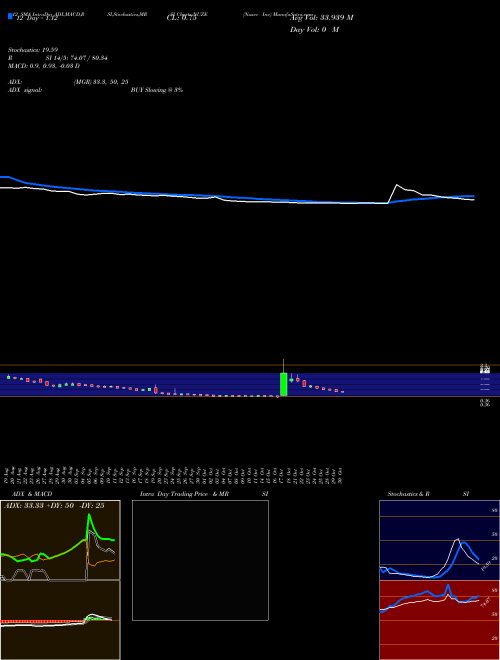Click the 'MACD: 0.9, 0.93, -0.03 D' line
The height and width of the screenshot is (660, 500).
[44, 66]
